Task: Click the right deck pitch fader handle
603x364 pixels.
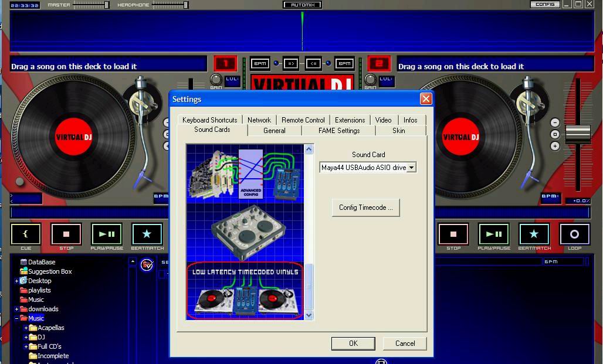Action: 578,134
